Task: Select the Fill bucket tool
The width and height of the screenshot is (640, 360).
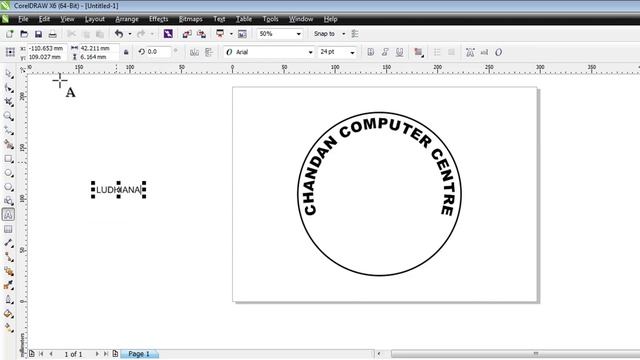Action: coord(9,314)
